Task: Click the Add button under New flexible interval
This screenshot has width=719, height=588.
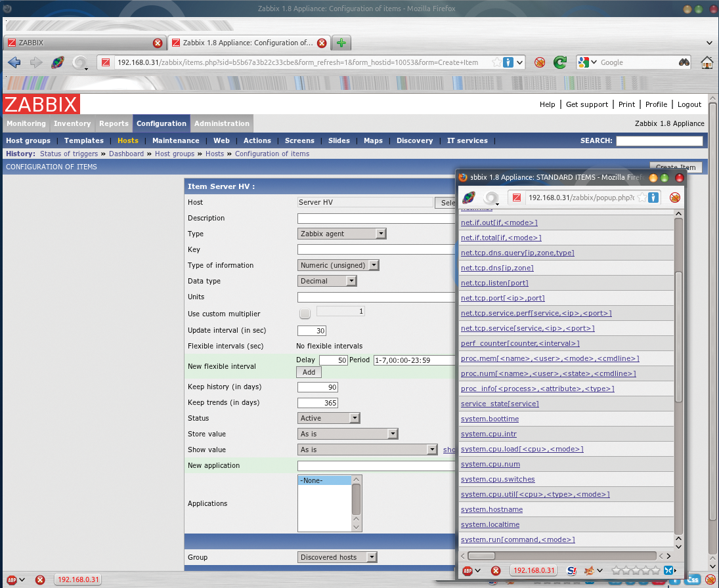Action: (x=309, y=371)
